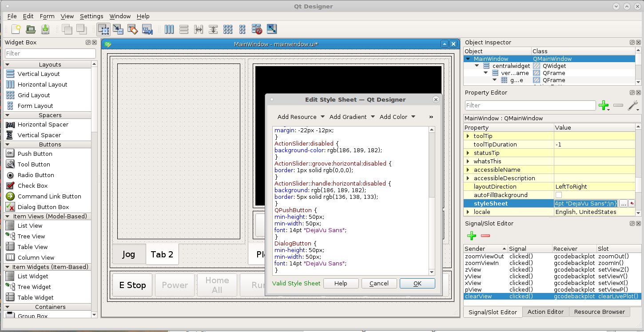Click the Adjust Size toolbar icon
644x332 pixels.
click(x=272, y=29)
